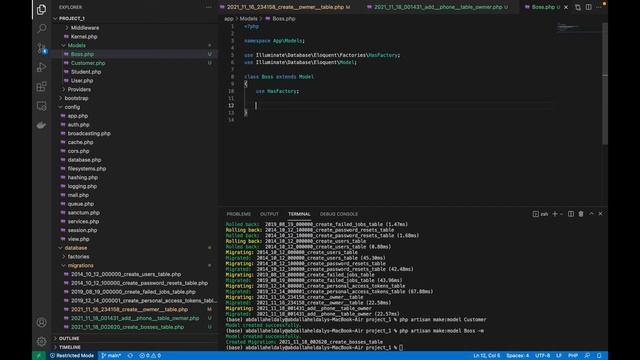Collapse the database folder
The height and width of the screenshot is (360, 640).
[76, 248]
